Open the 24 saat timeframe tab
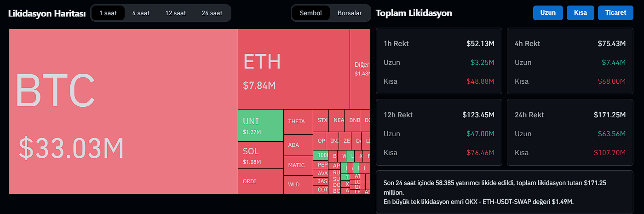The width and height of the screenshot is (644, 214). point(212,13)
